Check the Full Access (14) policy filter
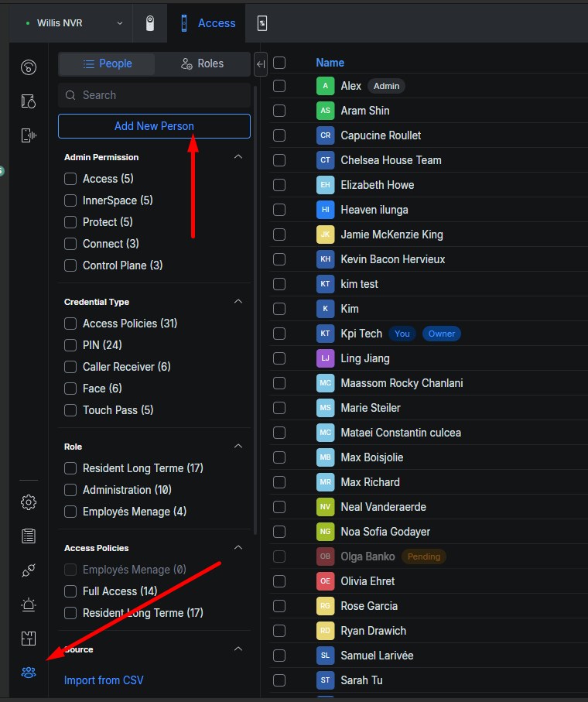The width and height of the screenshot is (588, 702). [70, 591]
